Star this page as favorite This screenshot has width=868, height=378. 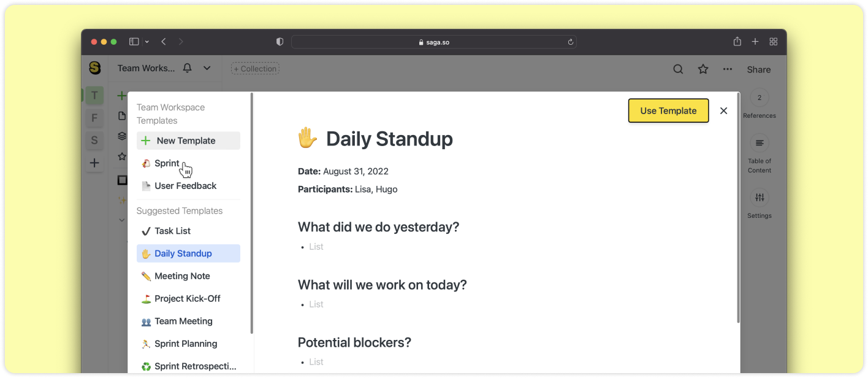[x=703, y=69]
